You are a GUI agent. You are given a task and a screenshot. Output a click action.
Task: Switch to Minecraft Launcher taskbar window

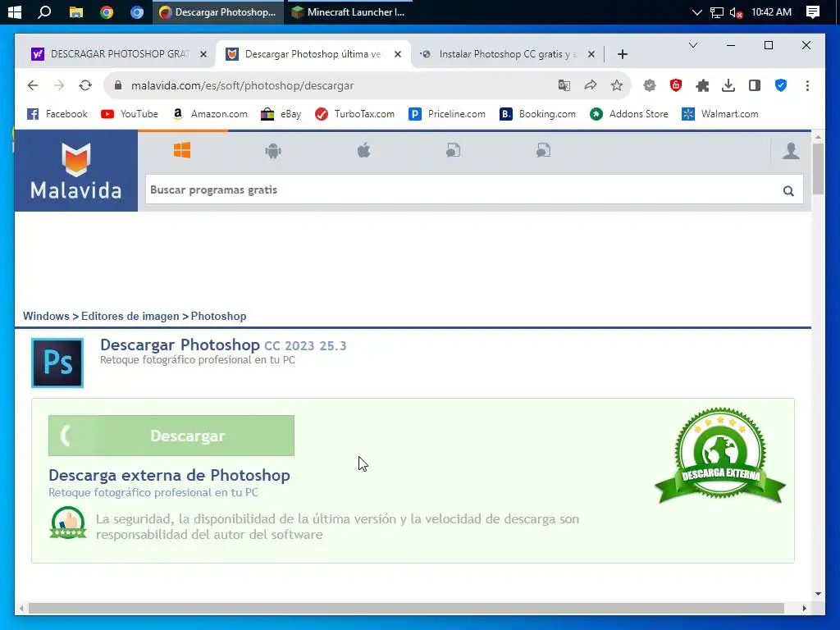[x=348, y=11]
